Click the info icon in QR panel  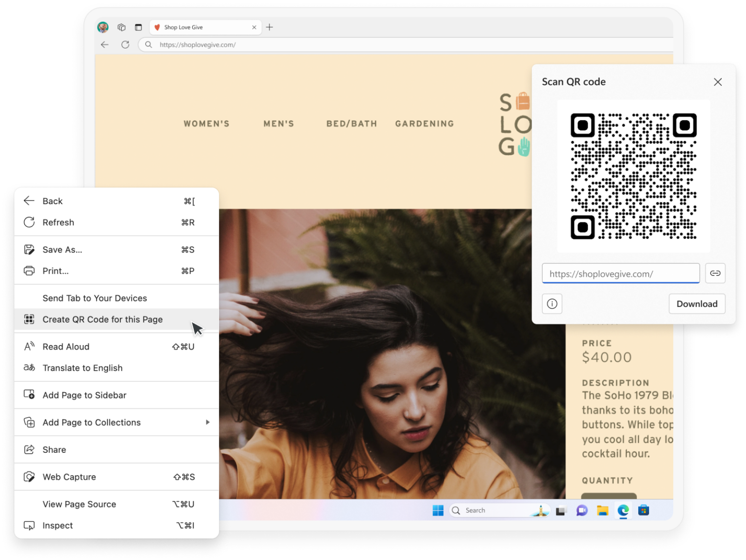pos(552,304)
